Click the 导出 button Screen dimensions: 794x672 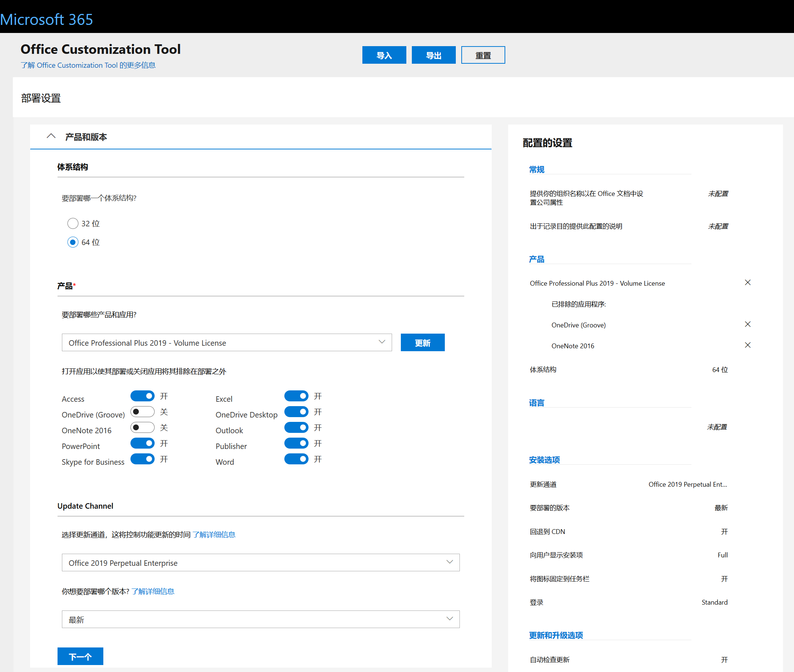point(433,55)
